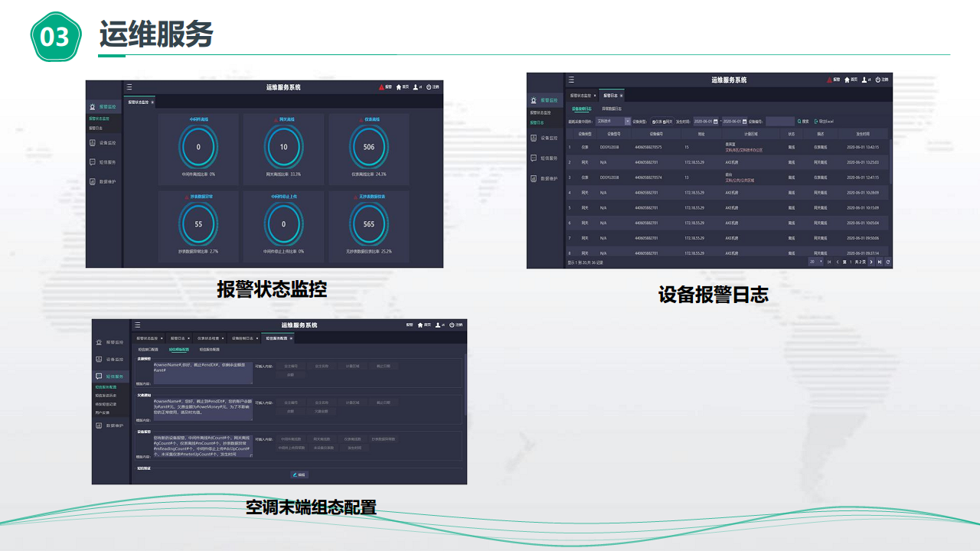Click device number 440605882270574 in row 3
Screen dimensions: 980x551
(648, 178)
